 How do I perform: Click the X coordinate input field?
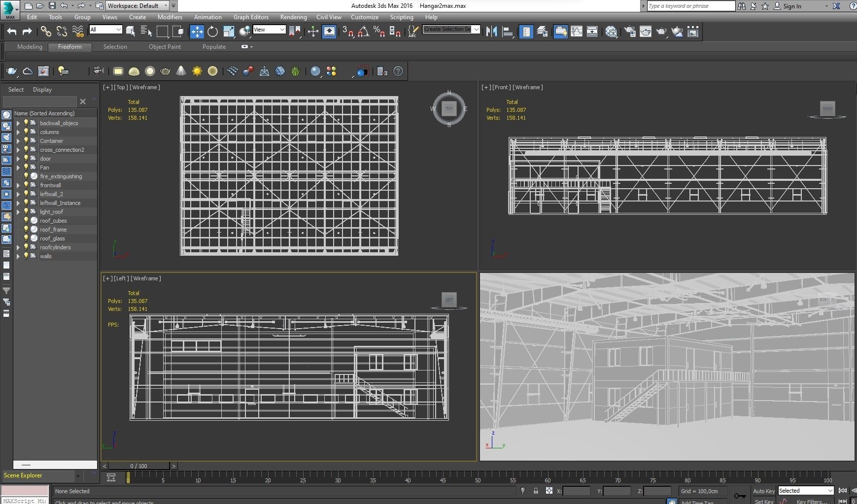pyautogui.click(x=576, y=491)
